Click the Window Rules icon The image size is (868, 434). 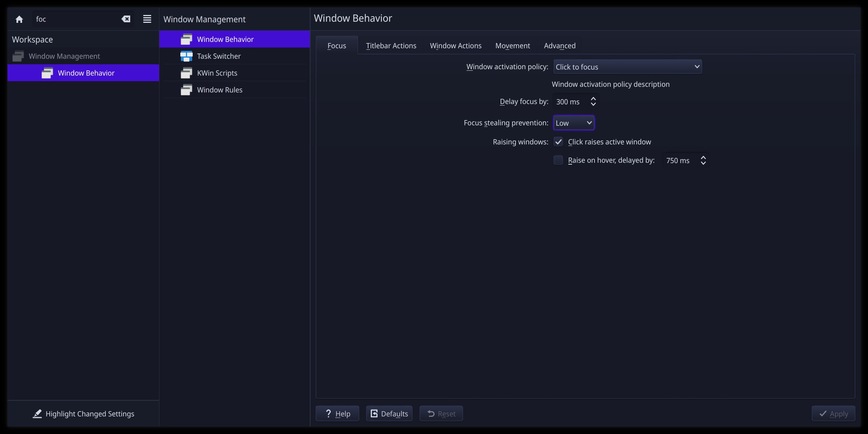tap(186, 90)
